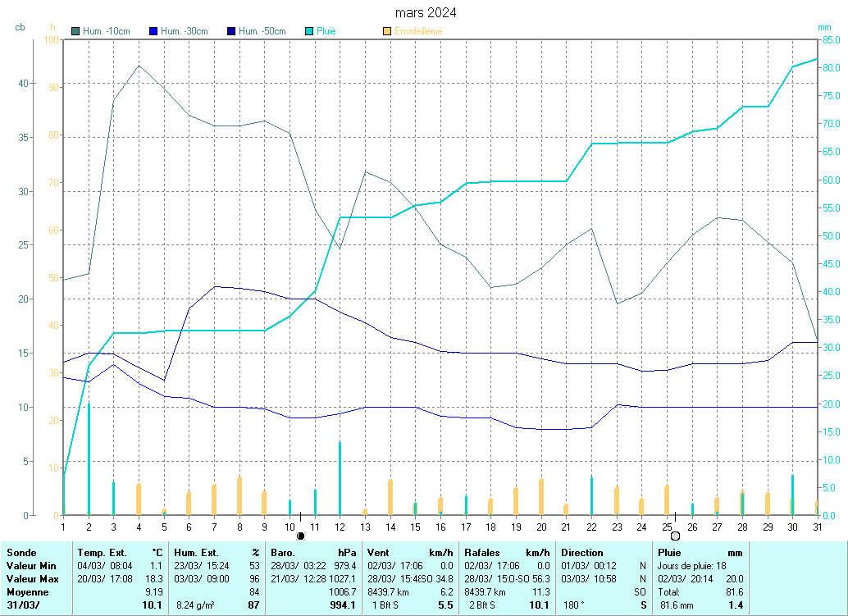848x616 pixels.
Task: Click the Hum. -10cm legend color square
Action: (x=76, y=31)
